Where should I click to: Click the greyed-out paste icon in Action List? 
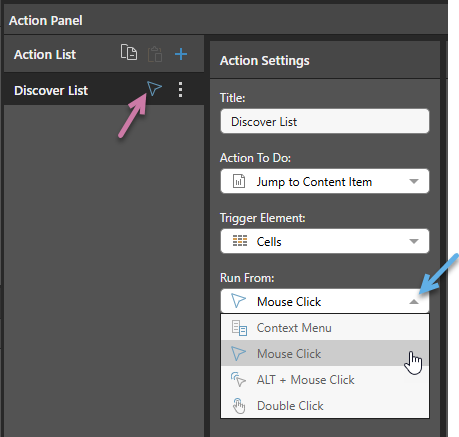(x=155, y=54)
